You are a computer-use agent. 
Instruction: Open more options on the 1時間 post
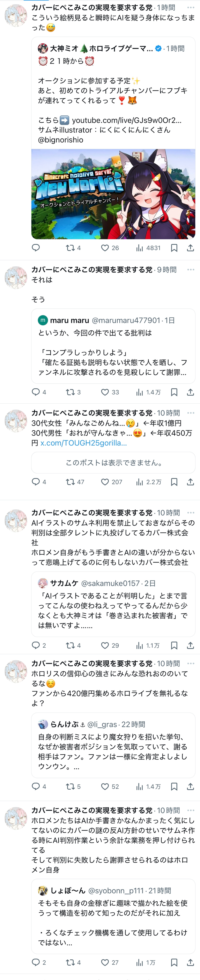pyautogui.click(x=191, y=7)
